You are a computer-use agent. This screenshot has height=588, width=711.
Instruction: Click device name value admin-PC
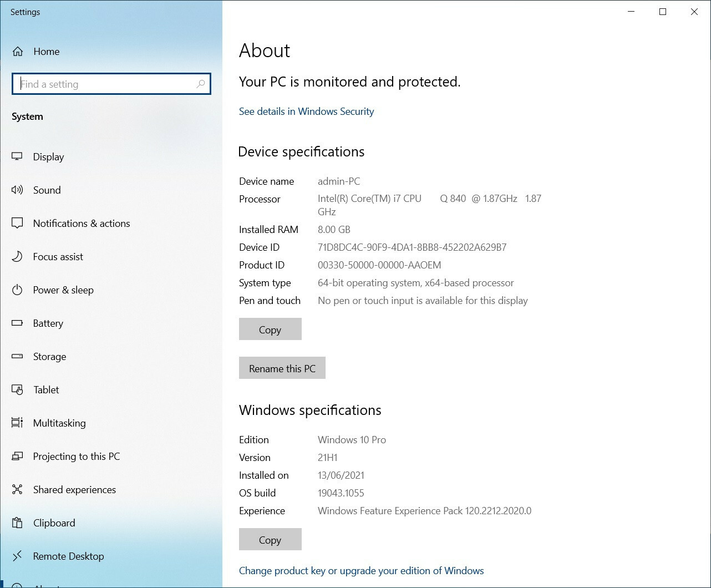pos(339,181)
